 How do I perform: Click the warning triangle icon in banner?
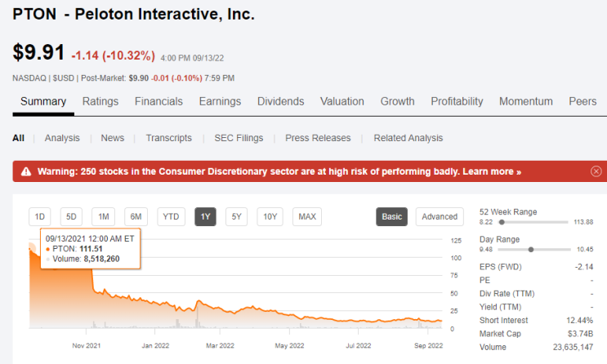[x=26, y=171]
